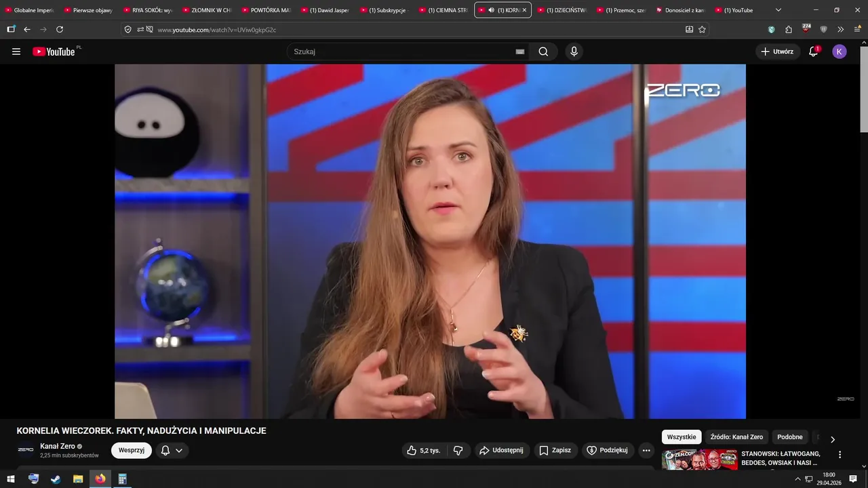Click the magnifier search button
The image size is (868, 488).
pyautogui.click(x=543, y=52)
